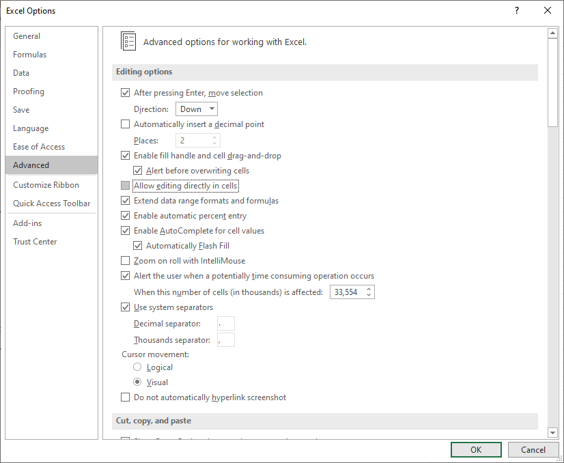Enable Automatically insert a decimal point
The width and height of the screenshot is (564, 463).
pos(125,124)
